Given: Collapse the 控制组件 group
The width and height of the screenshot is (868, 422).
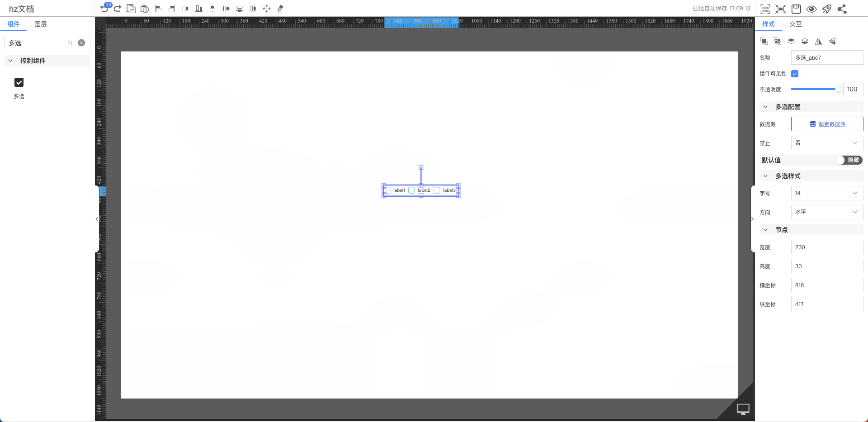Looking at the screenshot, I should pos(10,61).
